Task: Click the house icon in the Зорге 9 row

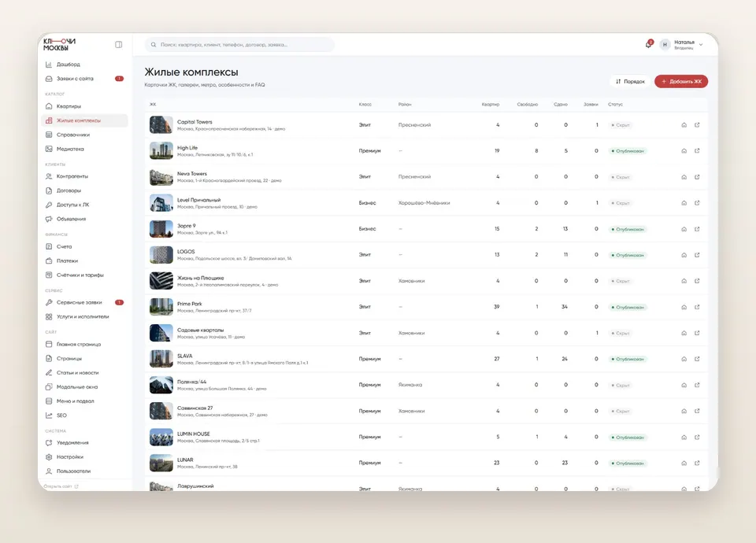Action: click(684, 229)
